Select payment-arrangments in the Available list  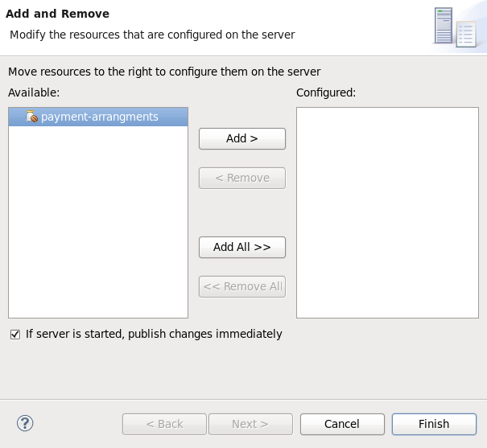click(99, 117)
